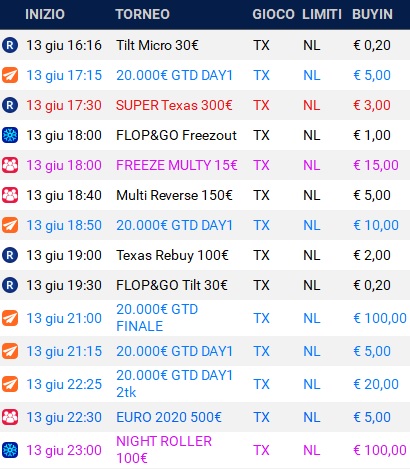410x469 pixels.
Task: Click the R icon beside SUPER Texas 300€
Action: click(10, 105)
